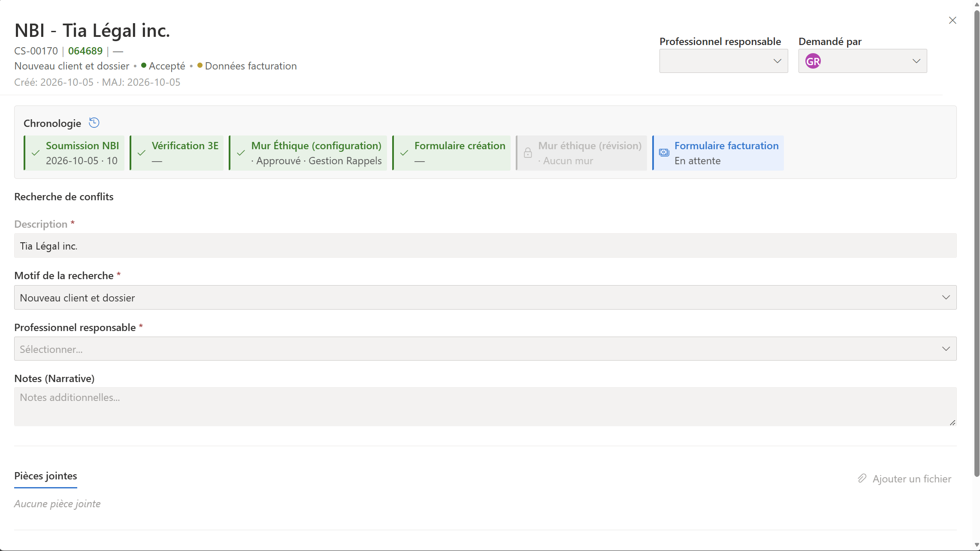Screen dimensions: 980x551
Task: Select the Mur Éthique (configuration) step
Action: [308, 153]
